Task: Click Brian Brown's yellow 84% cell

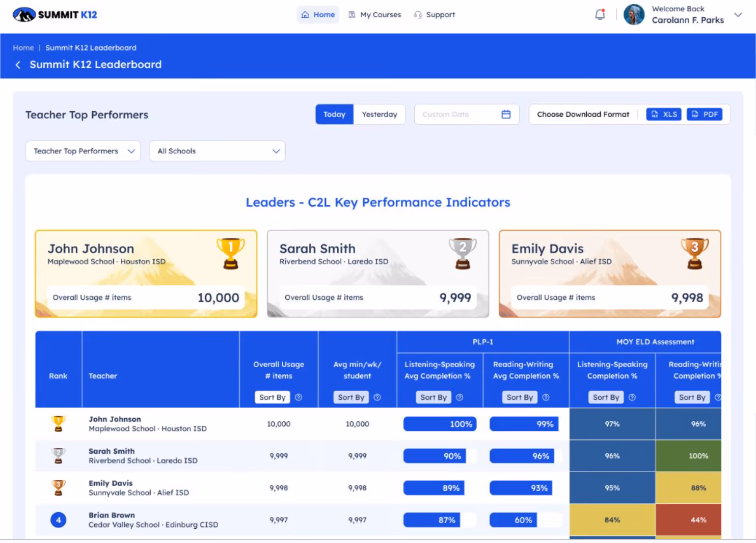Action: [612, 520]
